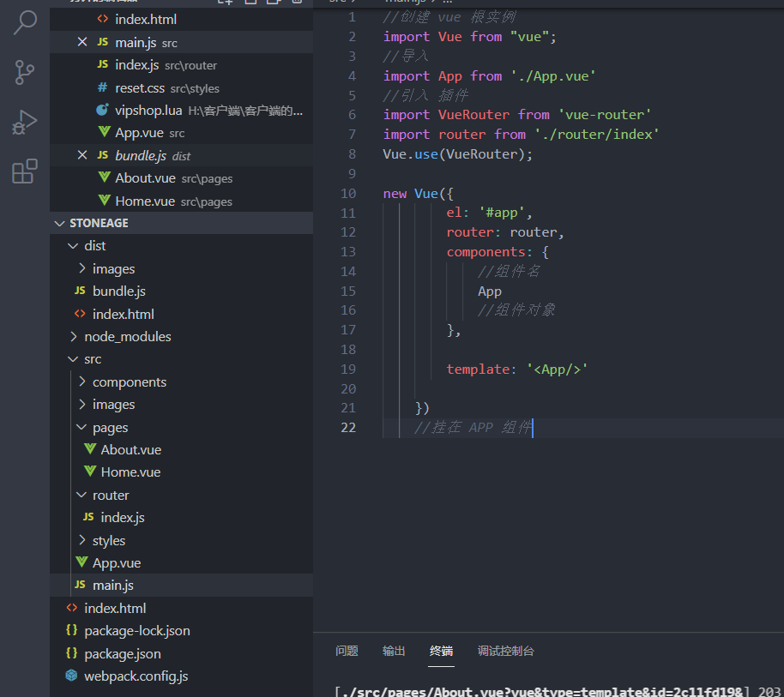Open About.vue in pages folder tree
This screenshot has width=784, height=697.
coord(182,450)
